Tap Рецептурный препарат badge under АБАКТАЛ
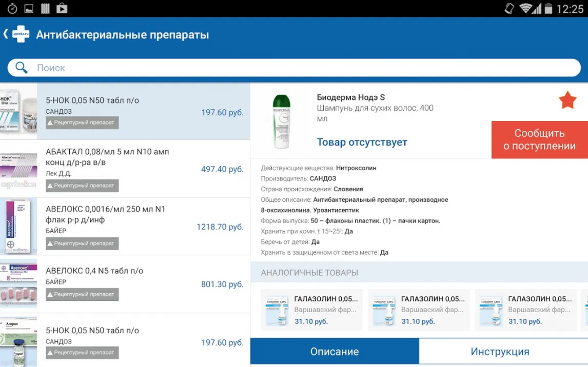The width and height of the screenshot is (588, 367). [x=82, y=186]
